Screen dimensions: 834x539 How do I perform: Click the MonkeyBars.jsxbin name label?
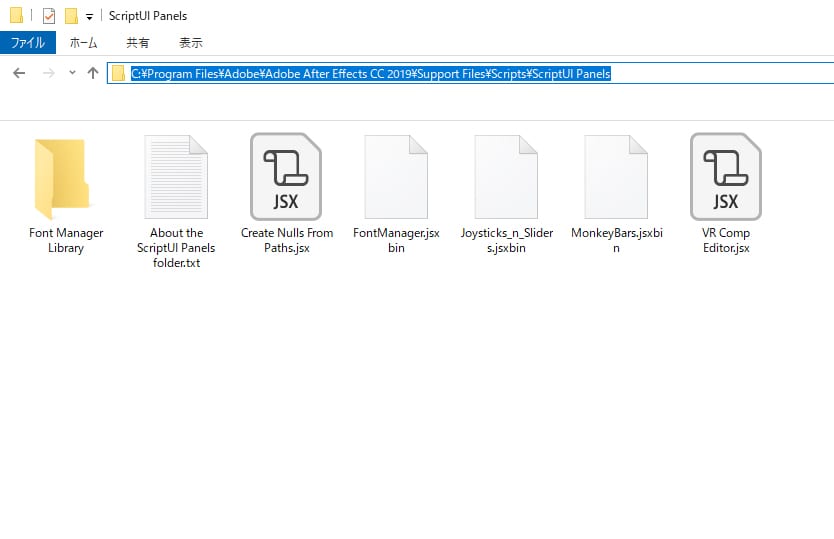click(x=616, y=241)
